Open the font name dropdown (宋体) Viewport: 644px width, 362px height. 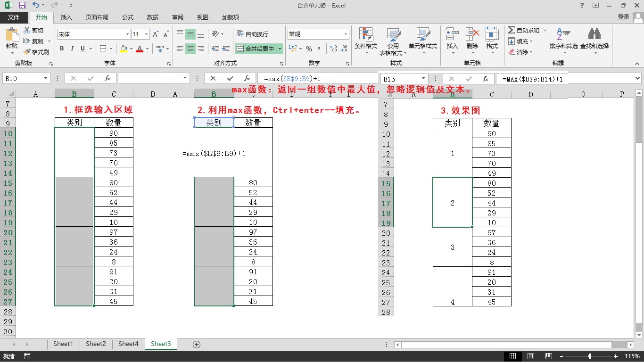[128, 34]
